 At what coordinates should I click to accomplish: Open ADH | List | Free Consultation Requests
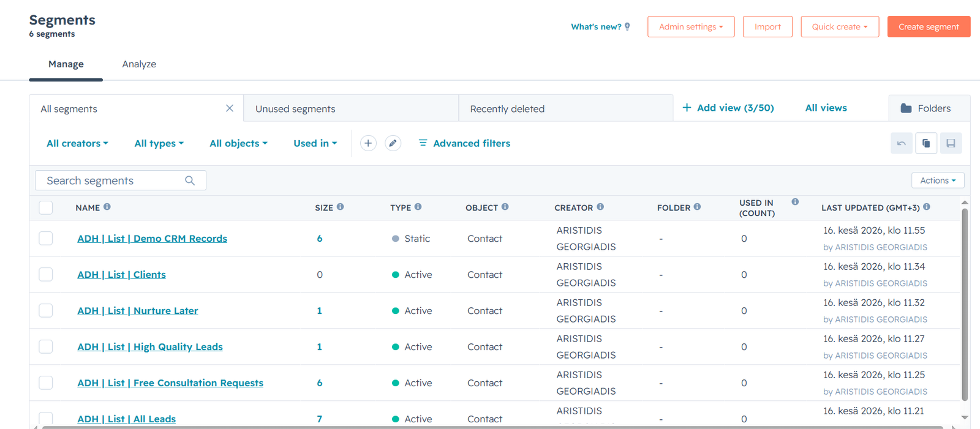[x=170, y=383]
